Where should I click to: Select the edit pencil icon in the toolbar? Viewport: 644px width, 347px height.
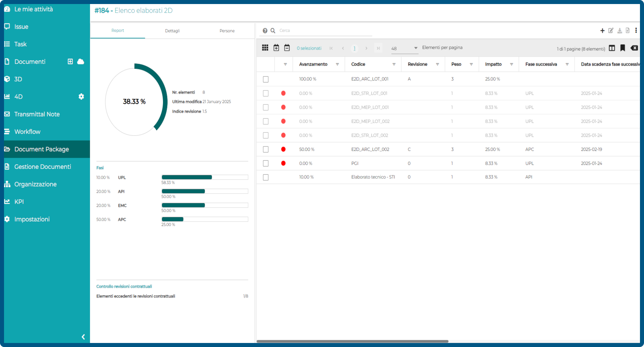click(x=611, y=30)
